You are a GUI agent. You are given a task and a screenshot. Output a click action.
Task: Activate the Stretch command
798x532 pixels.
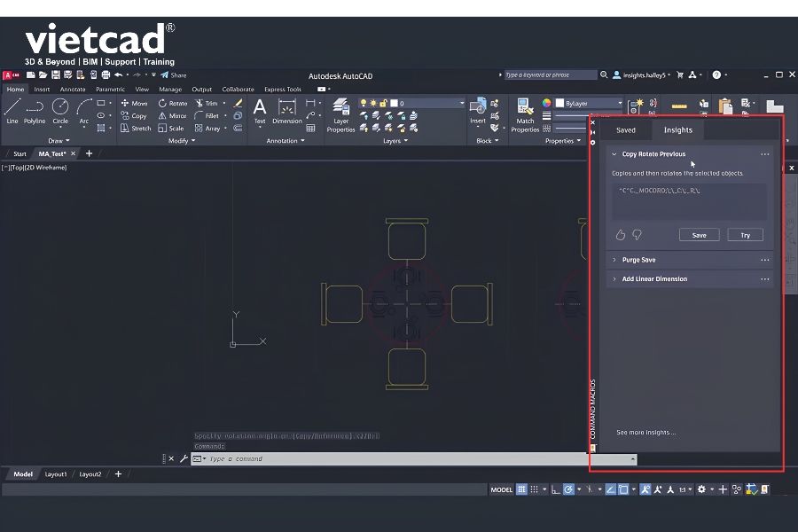tap(136, 129)
